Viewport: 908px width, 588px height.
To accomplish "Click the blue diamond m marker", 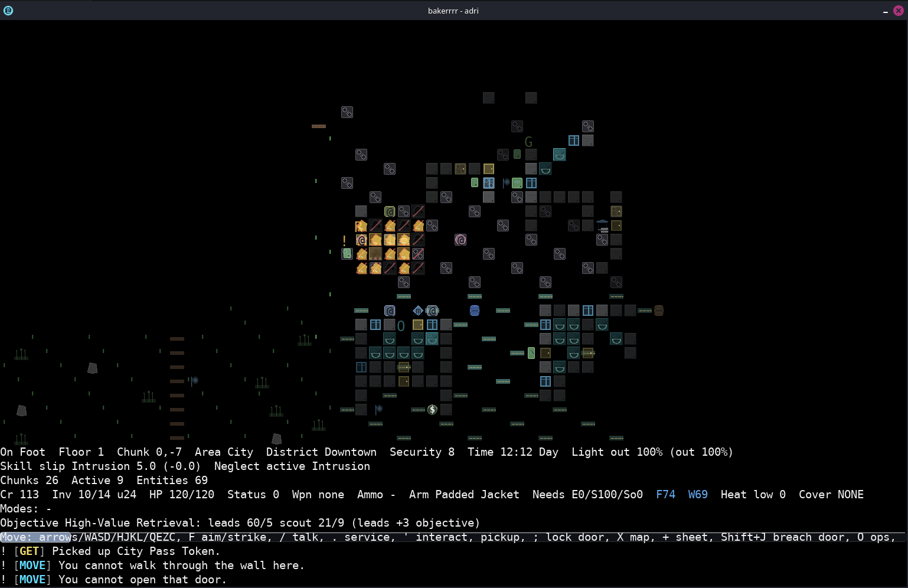I will [418, 311].
